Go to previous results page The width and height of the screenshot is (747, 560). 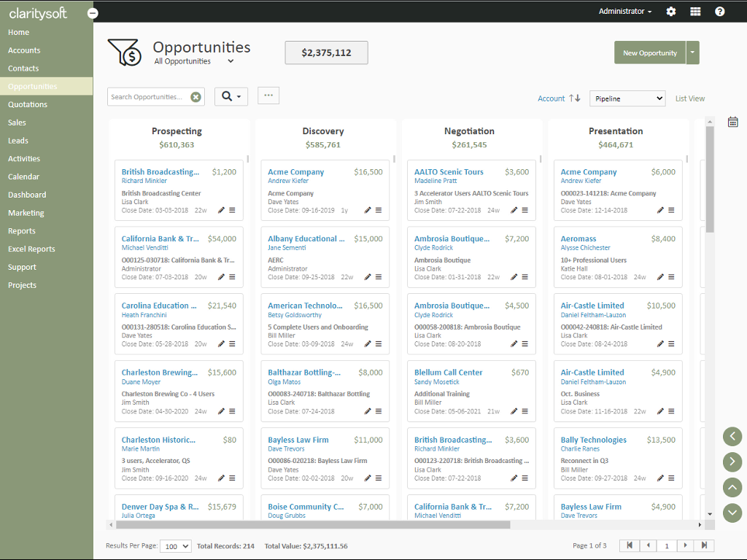tap(648, 545)
